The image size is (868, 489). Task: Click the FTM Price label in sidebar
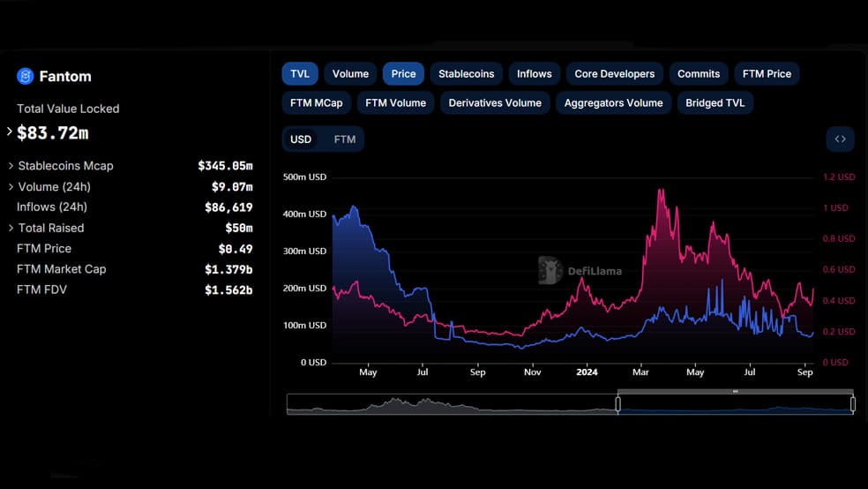(44, 248)
